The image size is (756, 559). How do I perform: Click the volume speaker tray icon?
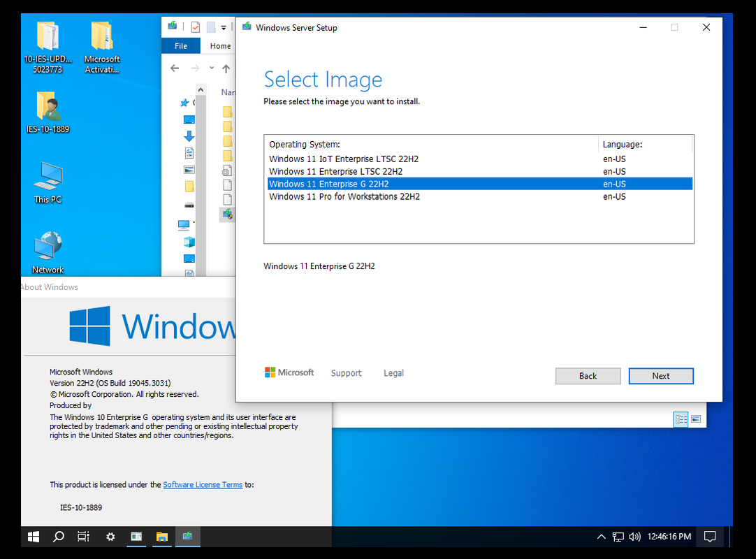[634, 537]
